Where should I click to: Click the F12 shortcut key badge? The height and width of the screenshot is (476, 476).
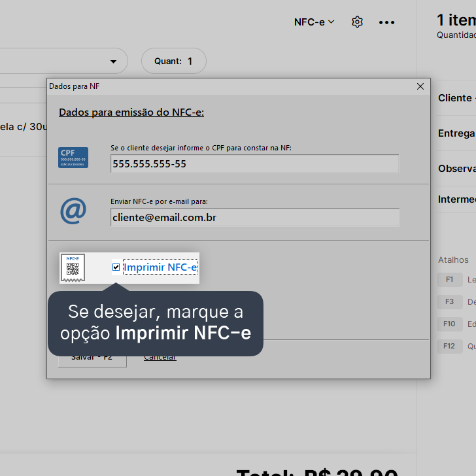450,346
